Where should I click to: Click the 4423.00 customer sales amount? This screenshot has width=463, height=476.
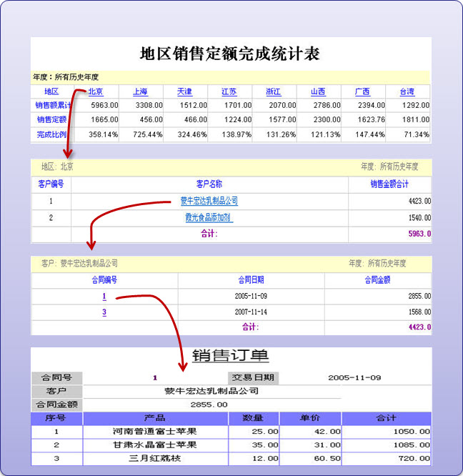pyautogui.click(x=419, y=201)
